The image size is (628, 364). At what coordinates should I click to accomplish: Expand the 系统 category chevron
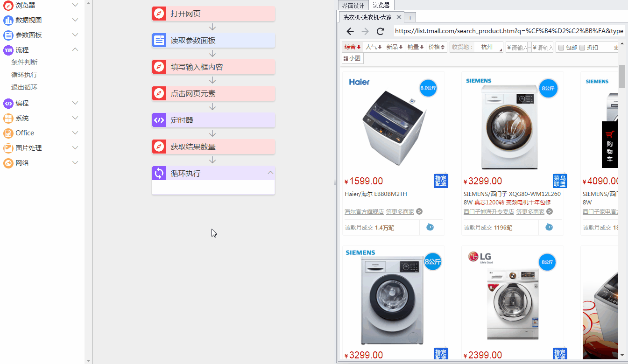pyautogui.click(x=75, y=118)
